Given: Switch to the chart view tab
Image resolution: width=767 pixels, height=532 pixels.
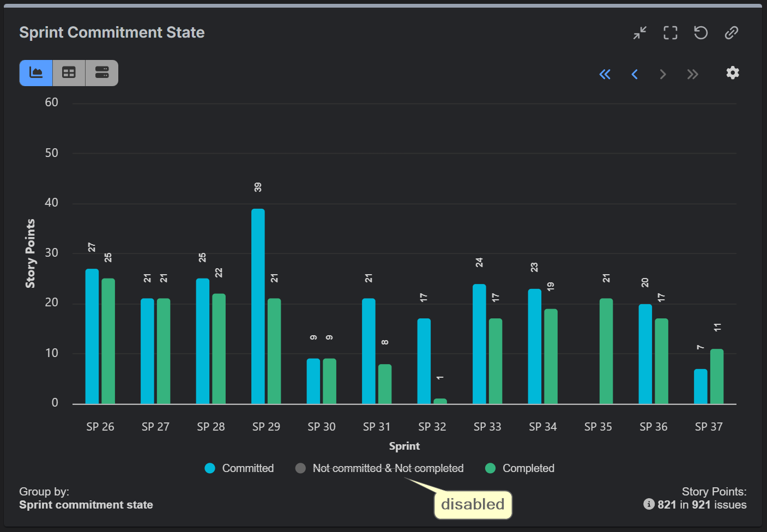Looking at the screenshot, I should 36,72.
